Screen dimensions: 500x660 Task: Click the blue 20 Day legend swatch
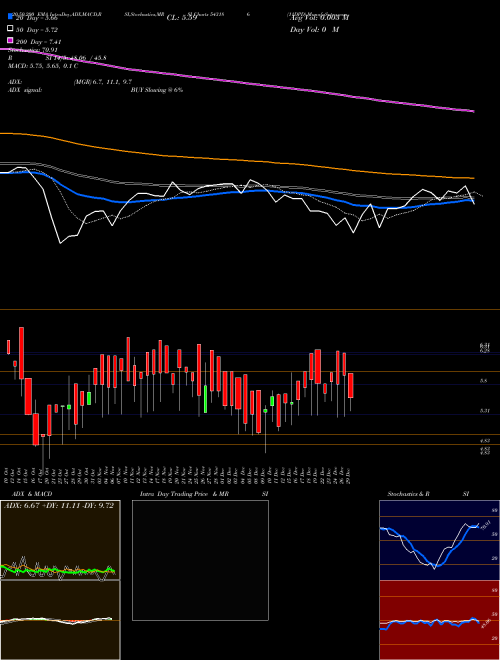(11, 17)
